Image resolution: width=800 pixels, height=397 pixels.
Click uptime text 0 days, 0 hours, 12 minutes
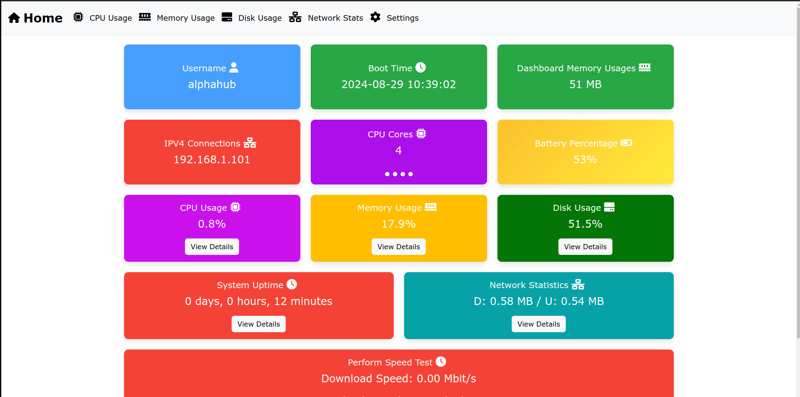(x=259, y=301)
